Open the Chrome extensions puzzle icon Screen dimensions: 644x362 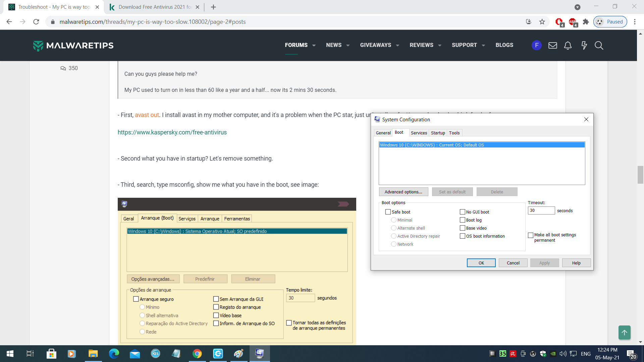(586, 22)
